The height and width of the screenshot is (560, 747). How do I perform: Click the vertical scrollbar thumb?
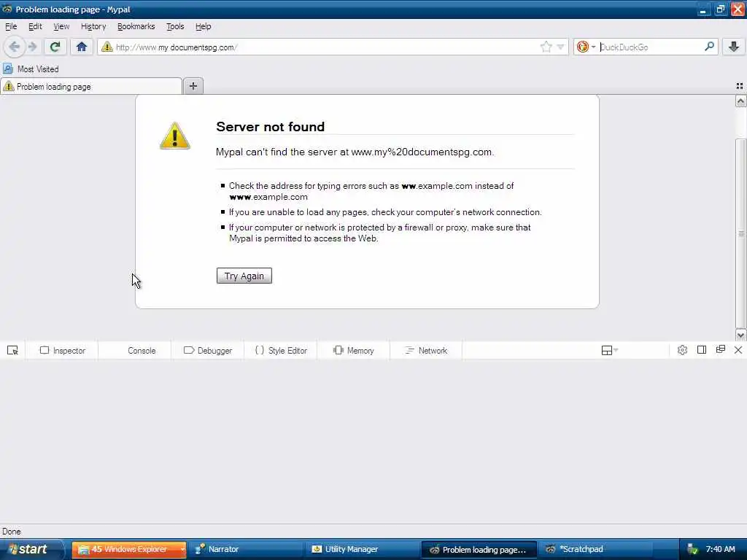740,233
